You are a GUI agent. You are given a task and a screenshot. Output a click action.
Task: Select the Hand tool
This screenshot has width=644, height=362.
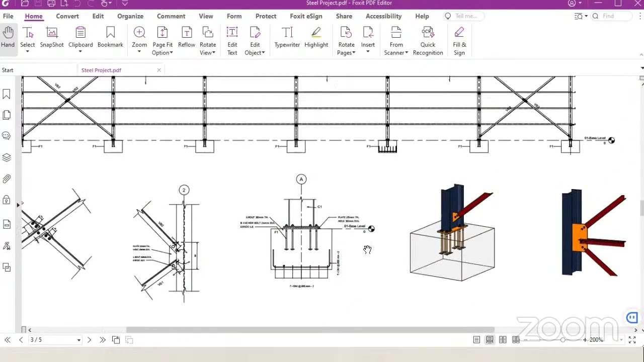8,38
